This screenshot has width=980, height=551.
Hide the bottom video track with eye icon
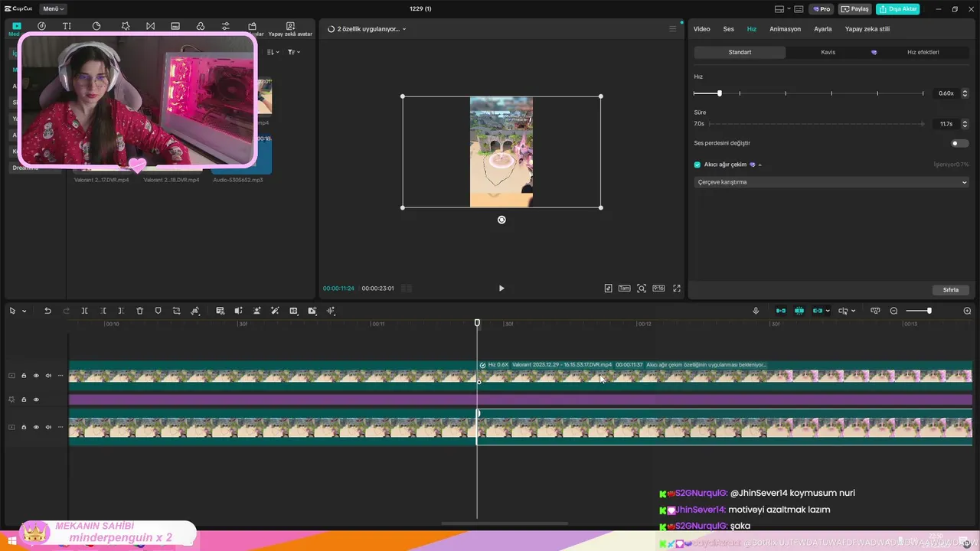[36, 427]
